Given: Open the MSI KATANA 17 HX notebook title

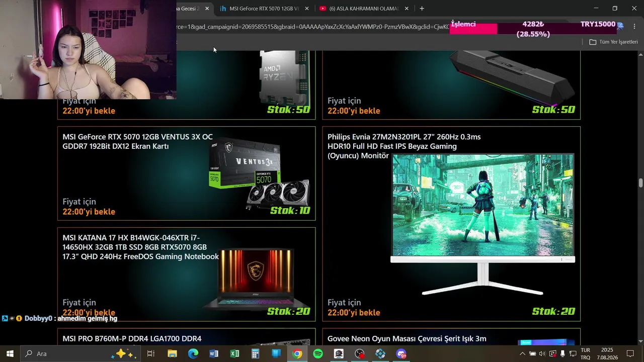Looking at the screenshot, I should coord(140,247).
